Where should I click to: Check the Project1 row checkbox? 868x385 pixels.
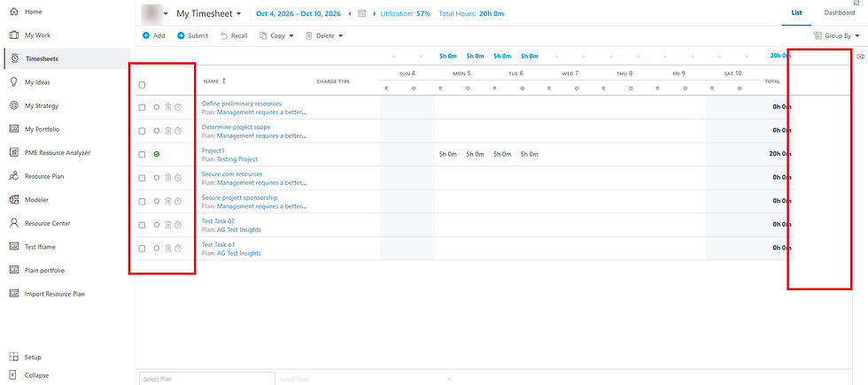[142, 155]
